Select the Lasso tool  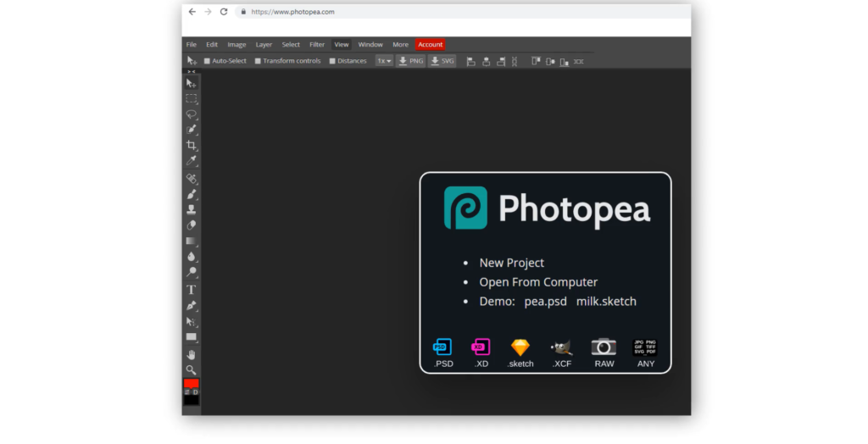pyautogui.click(x=191, y=114)
